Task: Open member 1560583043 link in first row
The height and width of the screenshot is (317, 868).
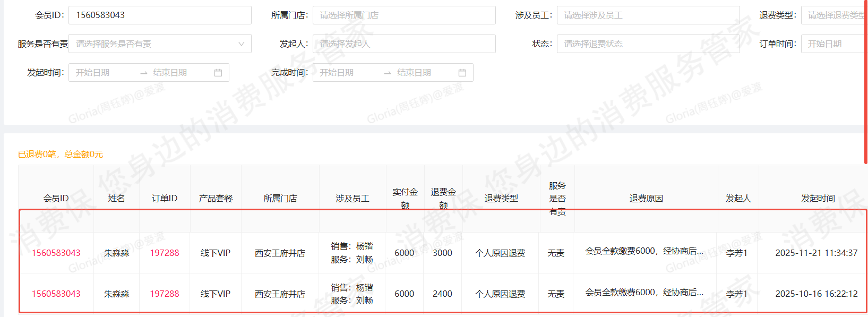Action: click(56, 253)
